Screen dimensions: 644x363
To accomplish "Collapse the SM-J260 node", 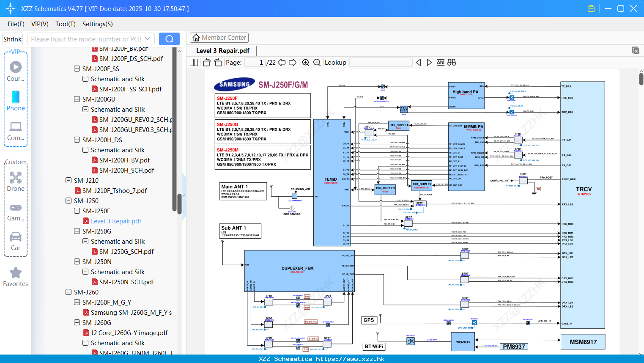I will click(69, 292).
